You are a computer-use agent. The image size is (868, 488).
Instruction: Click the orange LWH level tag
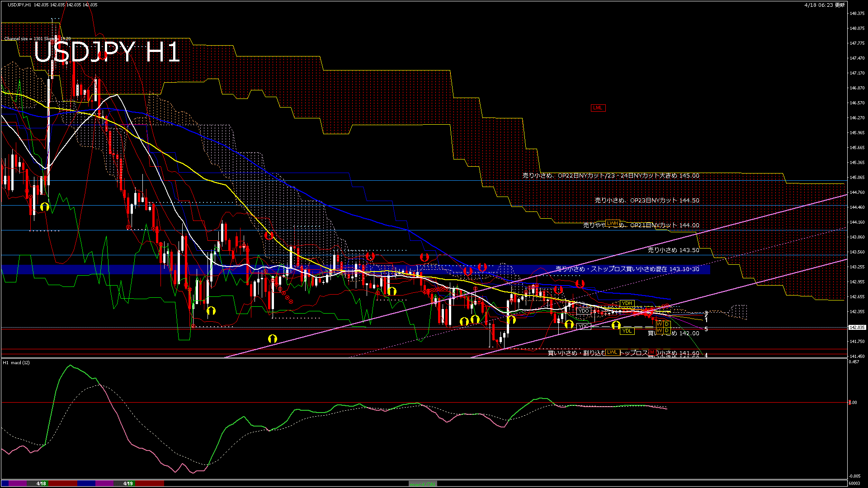click(x=612, y=223)
